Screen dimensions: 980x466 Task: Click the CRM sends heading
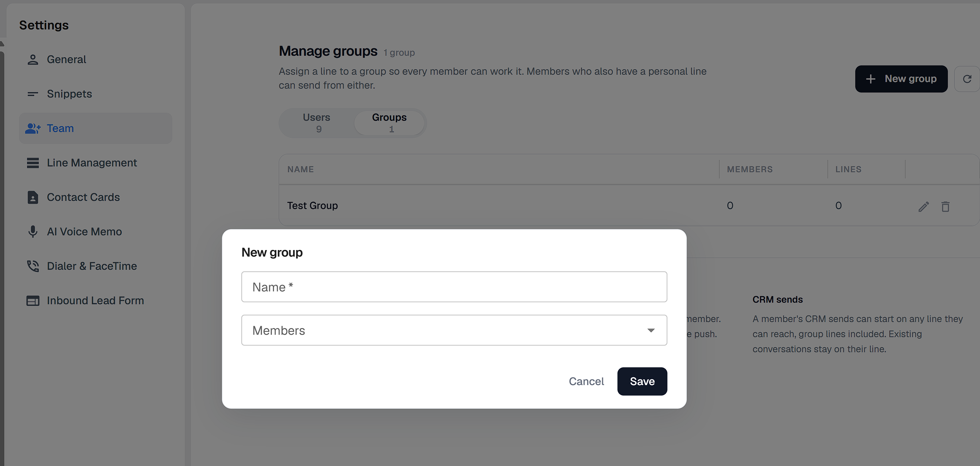[777, 300]
